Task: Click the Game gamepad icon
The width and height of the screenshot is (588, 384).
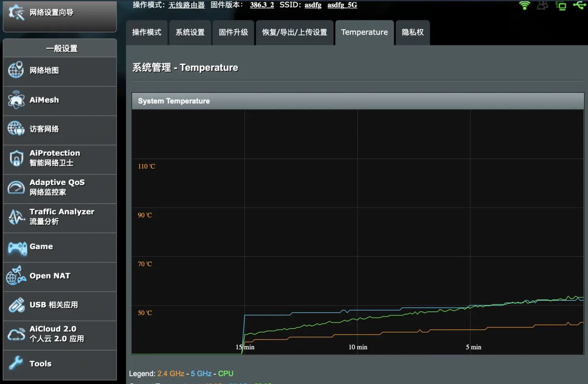Action: tap(17, 247)
